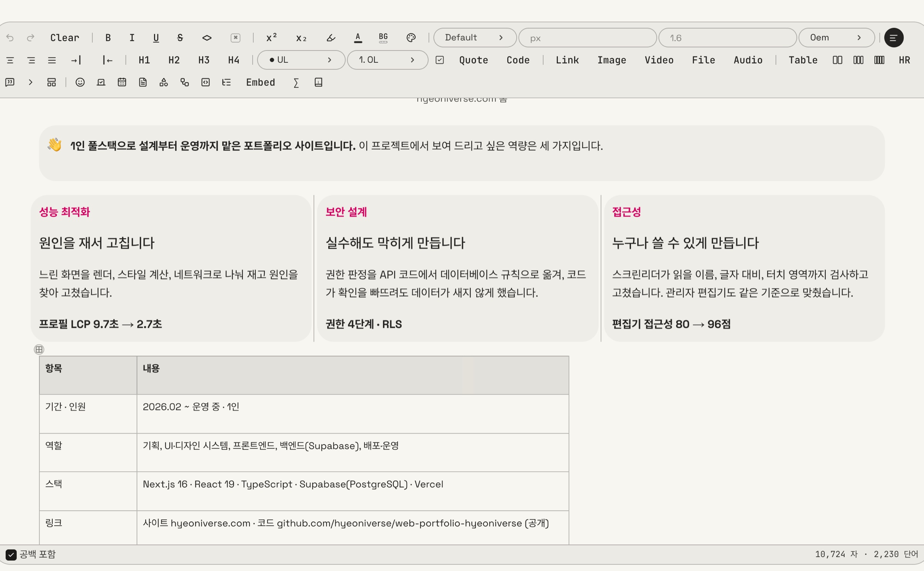Insert keyboard shortcut key icon
The image size is (924, 571).
235,38
